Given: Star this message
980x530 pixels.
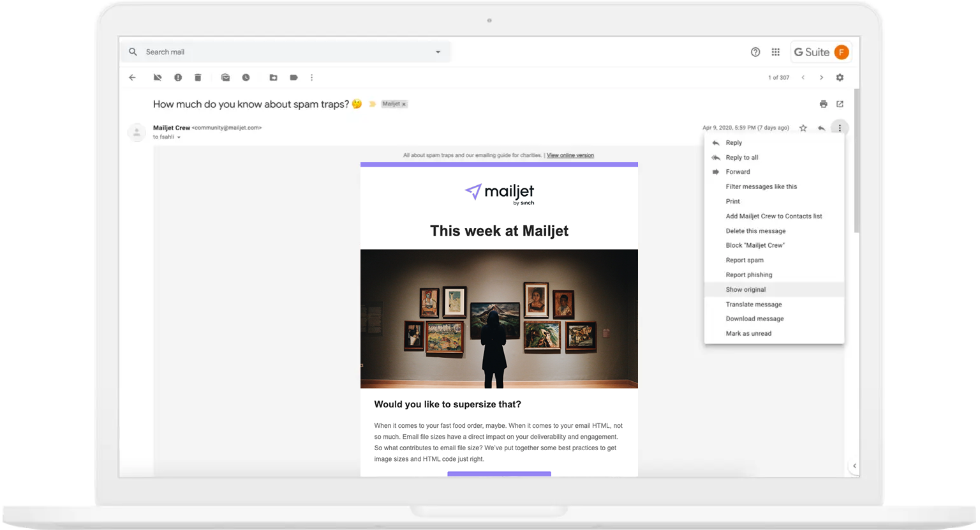Looking at the screenshot, I should (803, 128).
